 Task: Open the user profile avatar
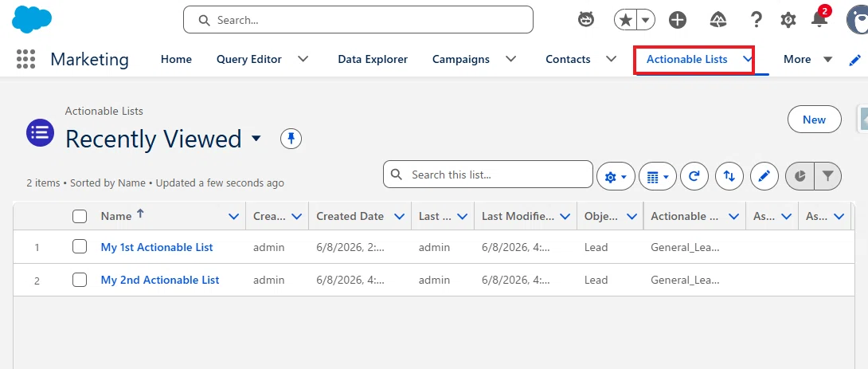tap(858, 21)
